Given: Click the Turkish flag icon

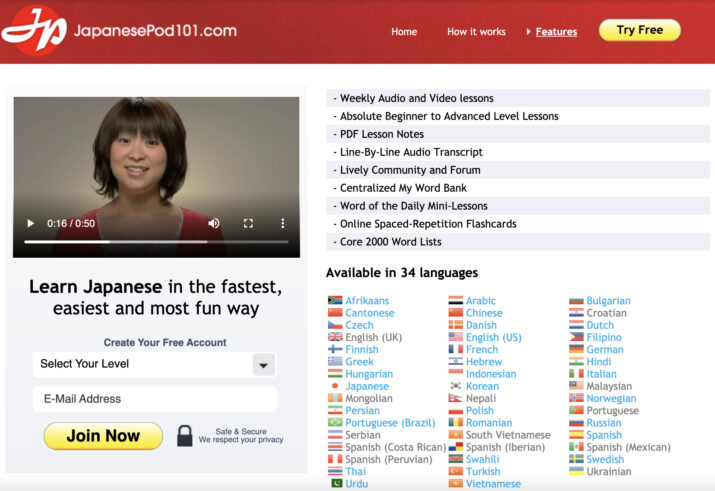Looking at the screenshot, I should click(456, 471).
